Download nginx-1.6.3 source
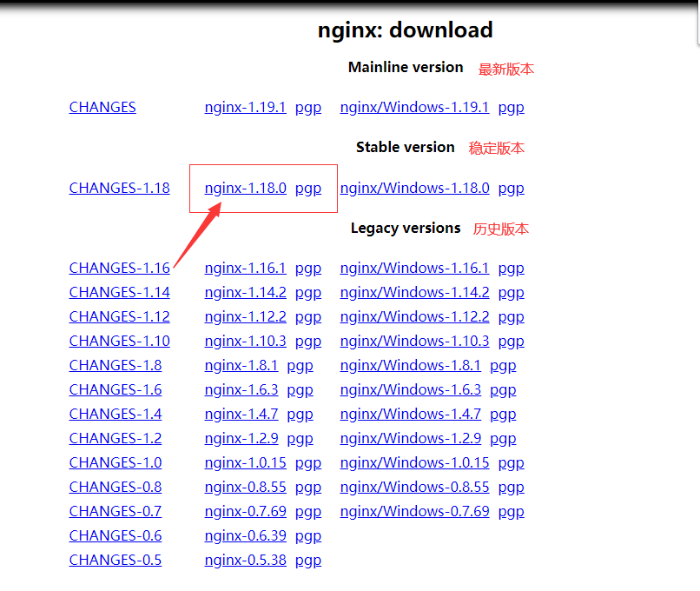700x591 pixels. (241, 389)
